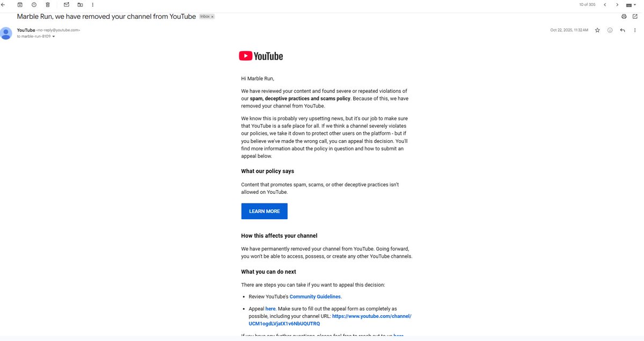Click the date Oct 22, 2025, 11:32 AM
Image resolution: width=644 pixels, height=341 pixels.
coord(569,30)
